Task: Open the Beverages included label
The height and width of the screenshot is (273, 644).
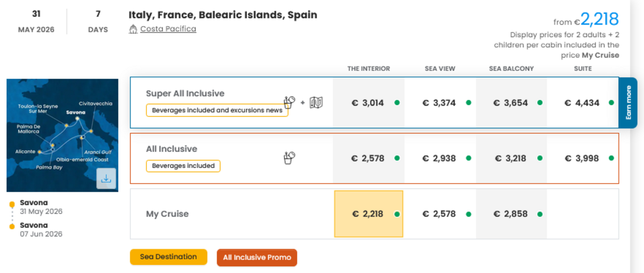Action: point(183,166)
